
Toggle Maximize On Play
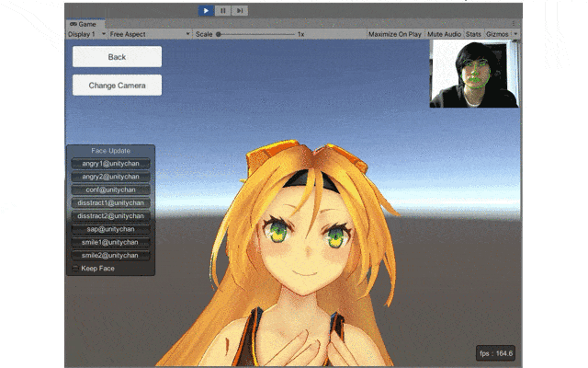pyautogui.click(x=394, y=34)
